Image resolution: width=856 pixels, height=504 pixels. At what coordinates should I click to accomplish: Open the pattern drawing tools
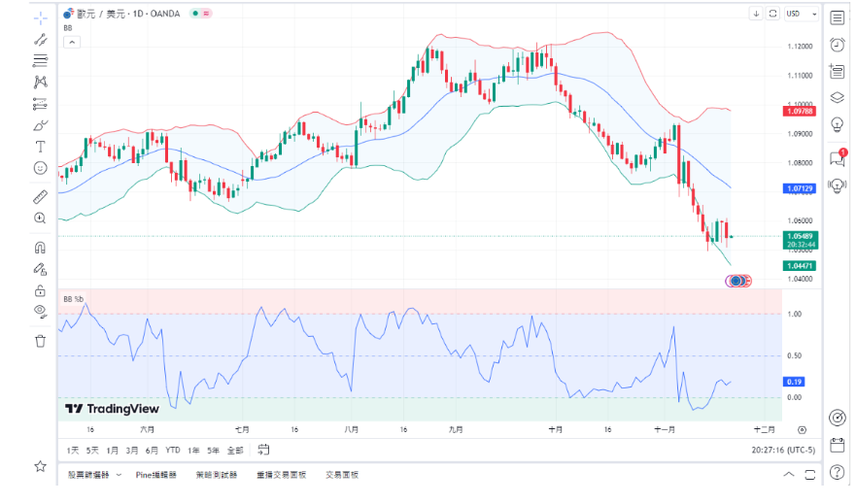(41, 82)
